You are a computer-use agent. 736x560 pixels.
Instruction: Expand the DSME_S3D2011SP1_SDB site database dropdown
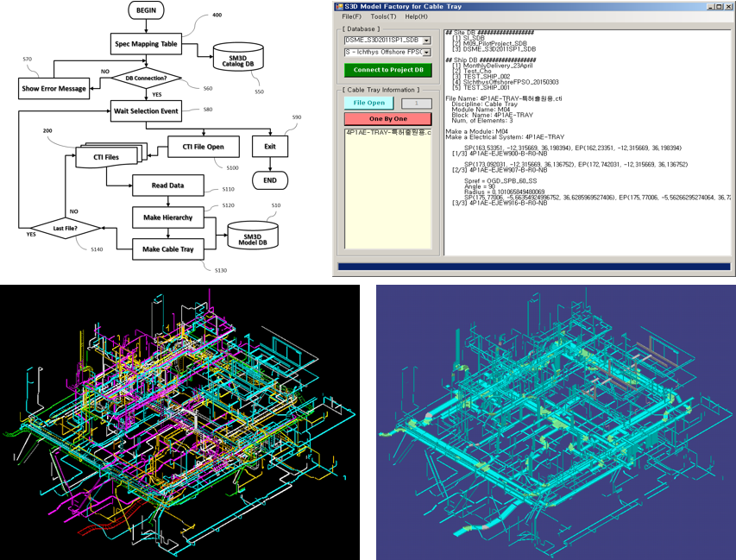426,41
